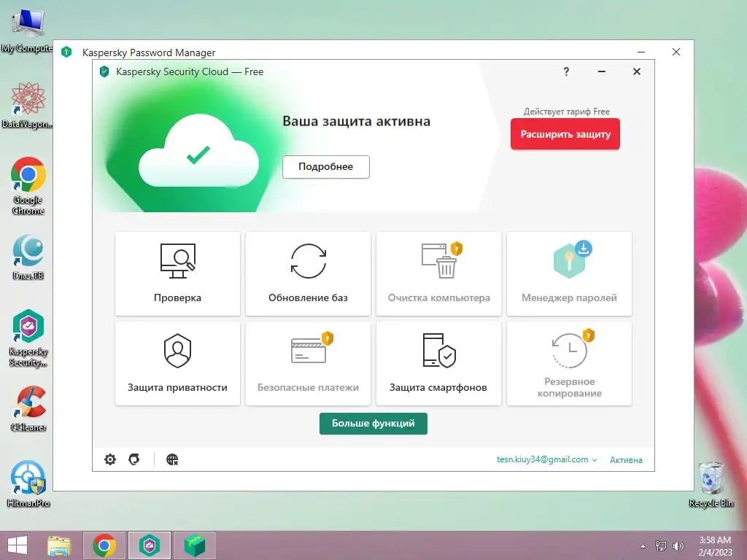Open the Проверка scan tile

point(177,273)
